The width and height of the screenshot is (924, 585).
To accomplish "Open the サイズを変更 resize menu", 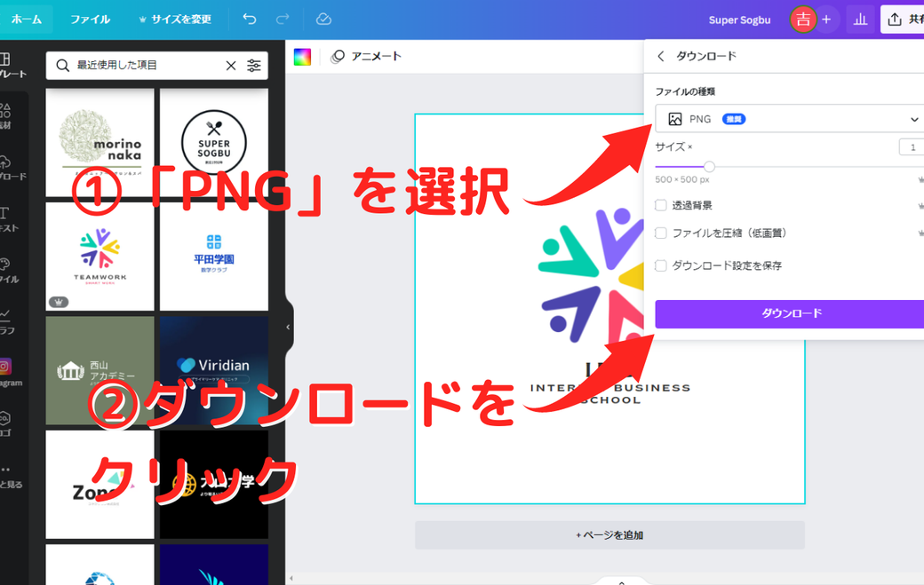I will [174, 20].
